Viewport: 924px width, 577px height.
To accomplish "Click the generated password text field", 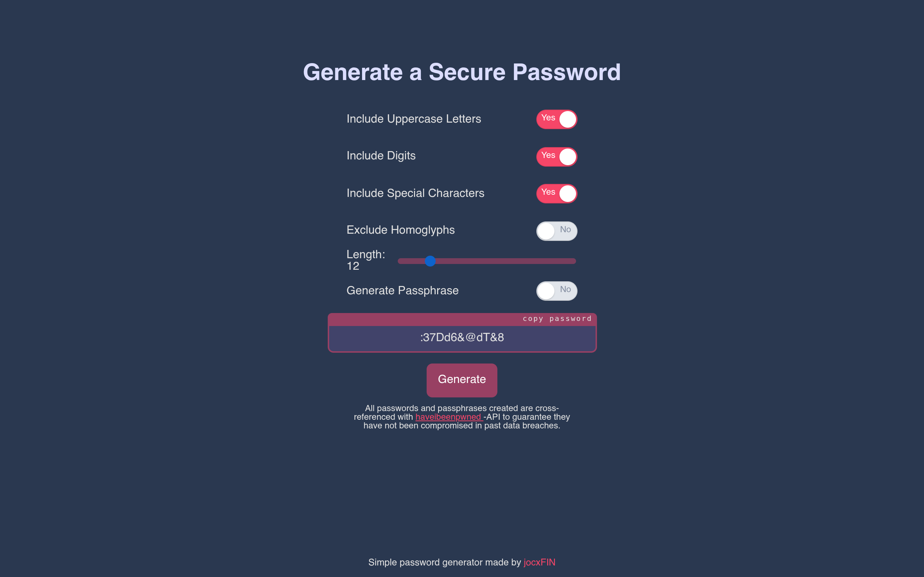I will pyautogui.click(x=462, y=338).
